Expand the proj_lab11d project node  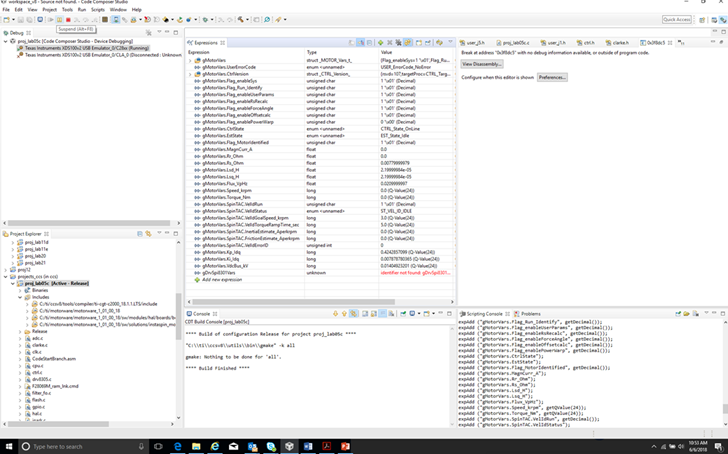(13, 242)
